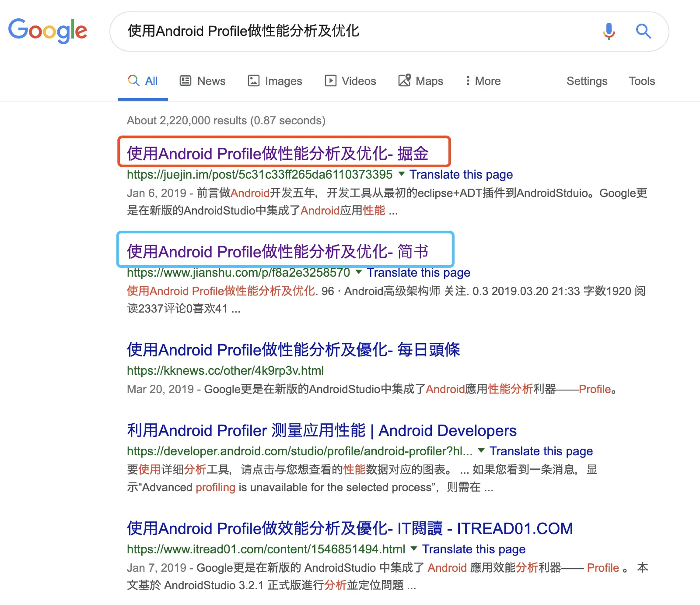This screenshot has height=605, width=700.
Task: Submit search with the magnifying glass icon
Action: click(643, 31)
